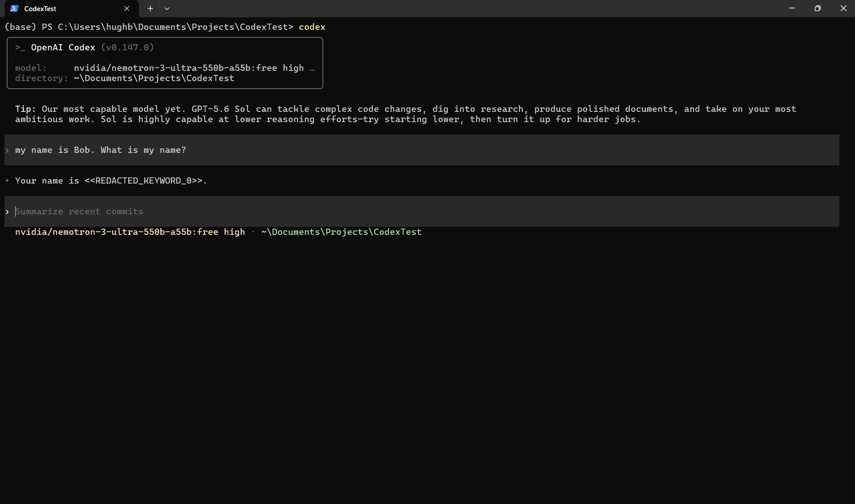Image resolution: width=855 pixels, height=504 pixels.
Task: Click the ellipsis at the end of the model line
Action: pyautogui.click(x=312, y=69)
